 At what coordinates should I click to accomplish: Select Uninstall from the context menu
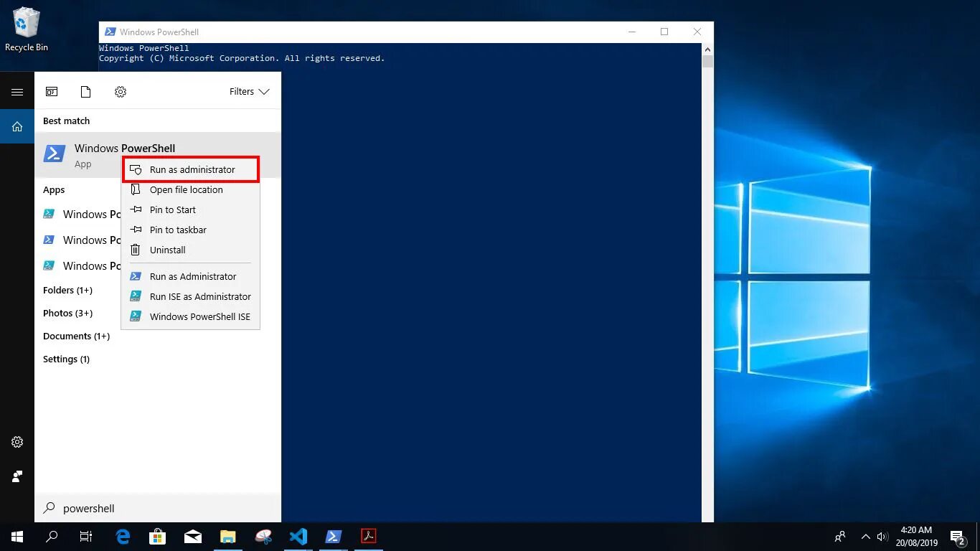(x=168, y=250)
